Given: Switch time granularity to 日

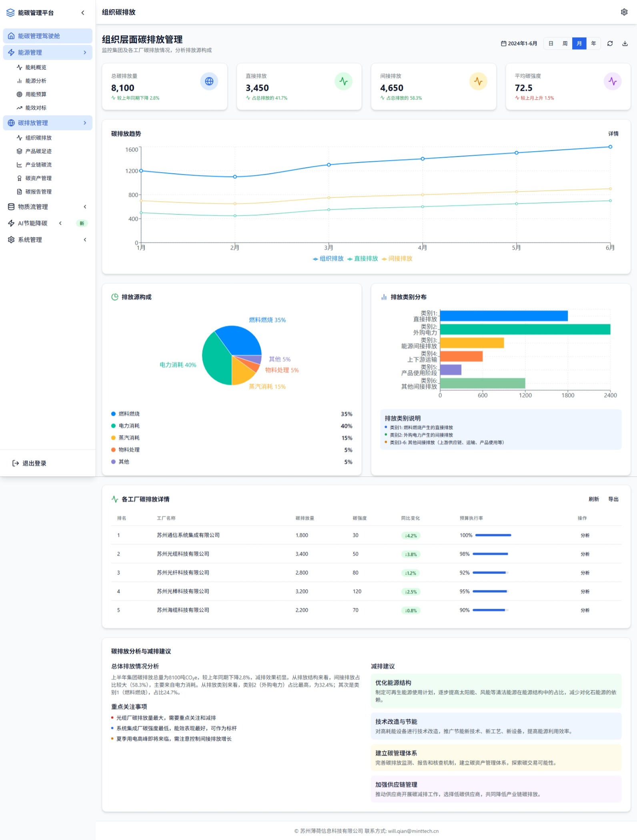Looking at the screenshot, I should [551, 44].
